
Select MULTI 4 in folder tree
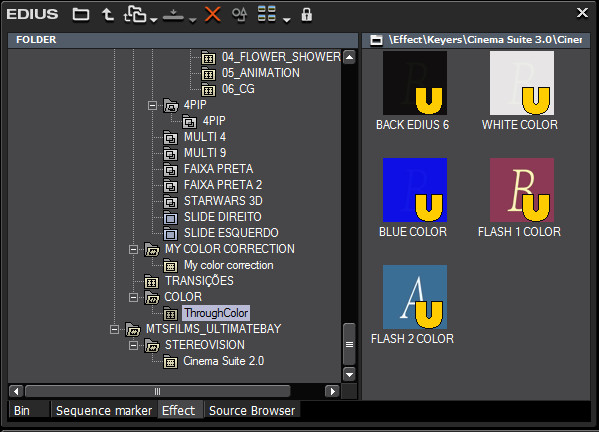tap(205, 137)
